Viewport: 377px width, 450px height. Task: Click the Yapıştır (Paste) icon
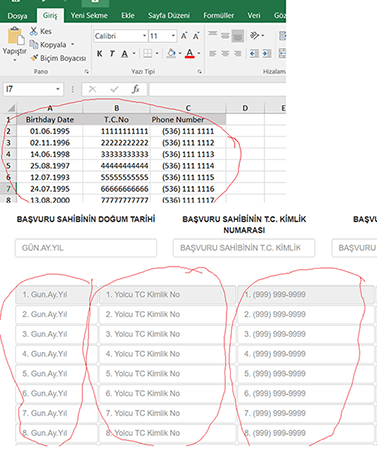click(x=15, y=36)
